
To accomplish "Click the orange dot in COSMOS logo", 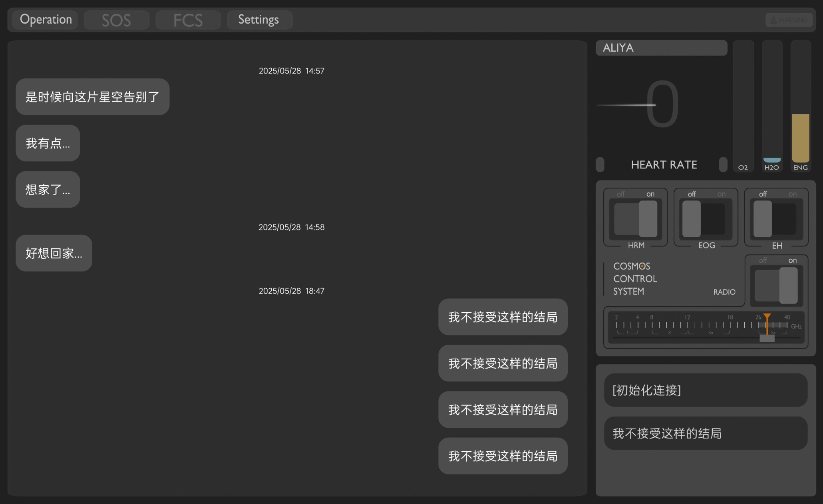I will coord(642,266).
